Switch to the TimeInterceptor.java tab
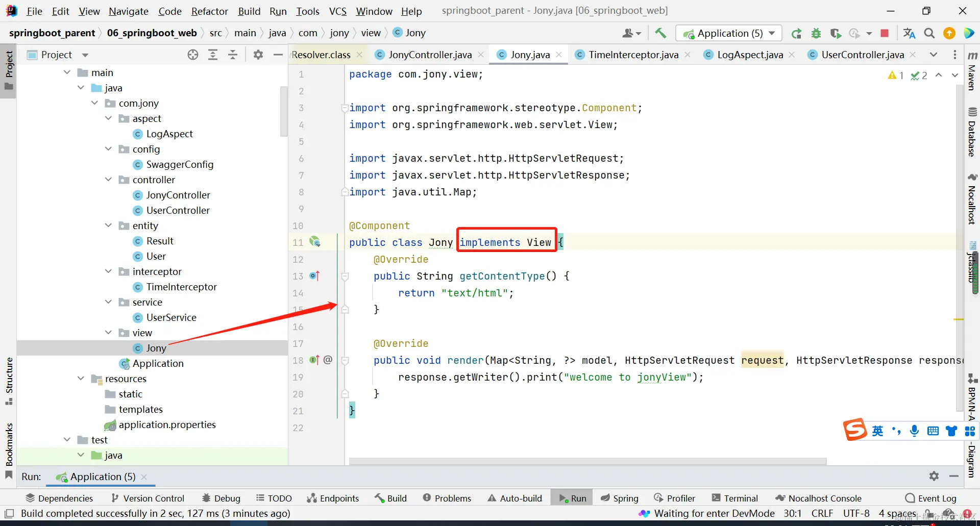980x526 pixels. 633,55
